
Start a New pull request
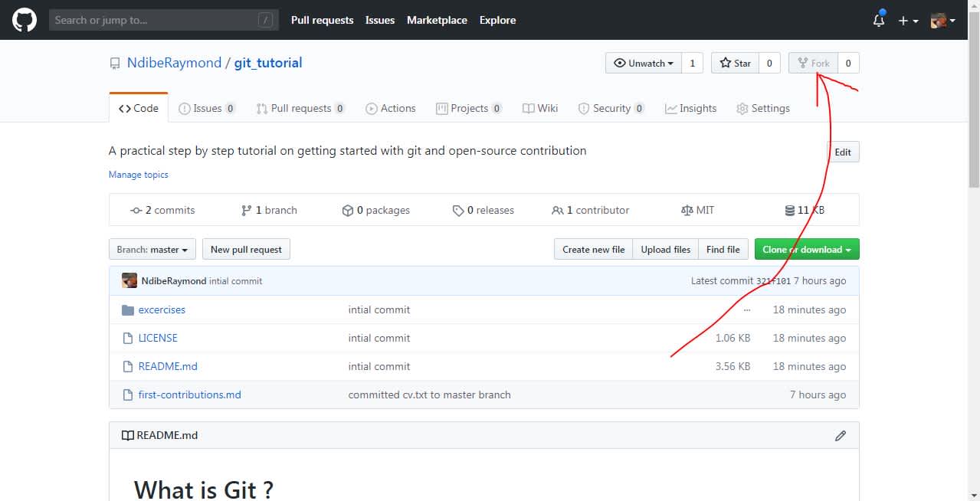(246, 249)
